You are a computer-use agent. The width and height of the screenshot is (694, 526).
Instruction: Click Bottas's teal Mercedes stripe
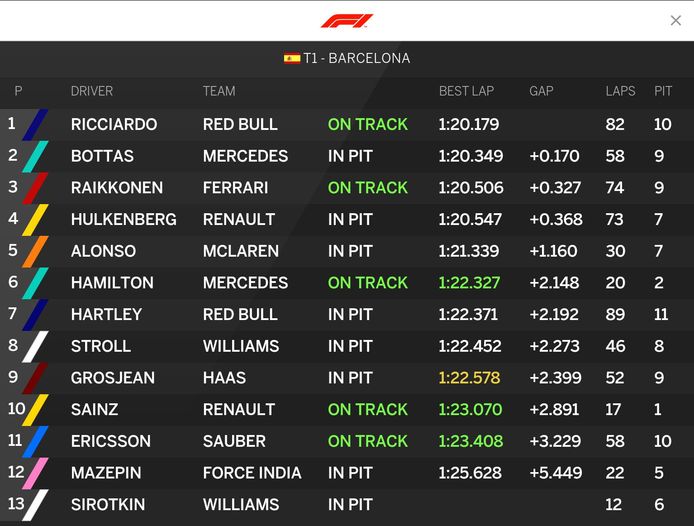[35, 157]
